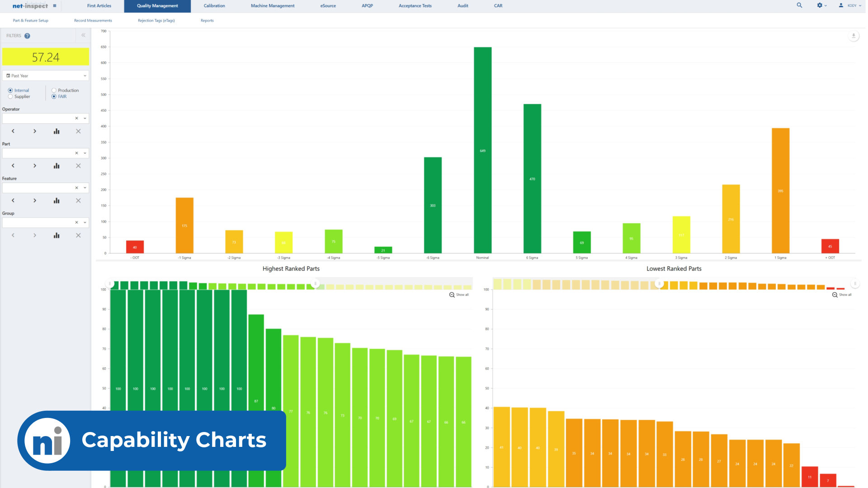Download the capability chart via the download icon
868x488 pixels.
click(x=854, y=35)
